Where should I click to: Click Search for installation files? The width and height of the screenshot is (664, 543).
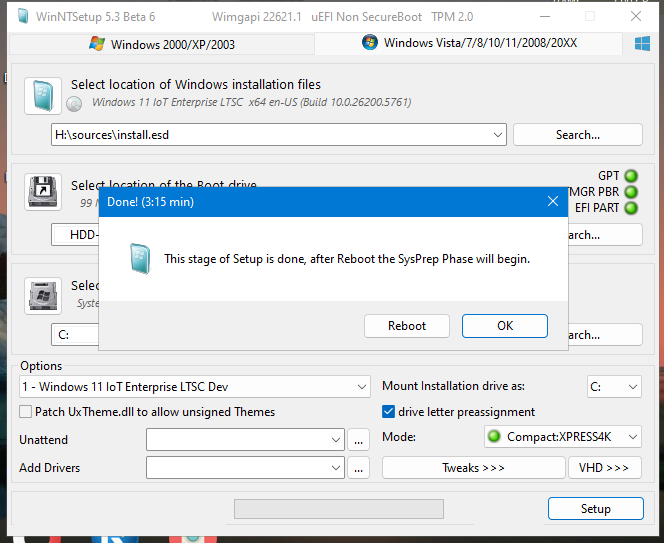click(x=578, y=135)
